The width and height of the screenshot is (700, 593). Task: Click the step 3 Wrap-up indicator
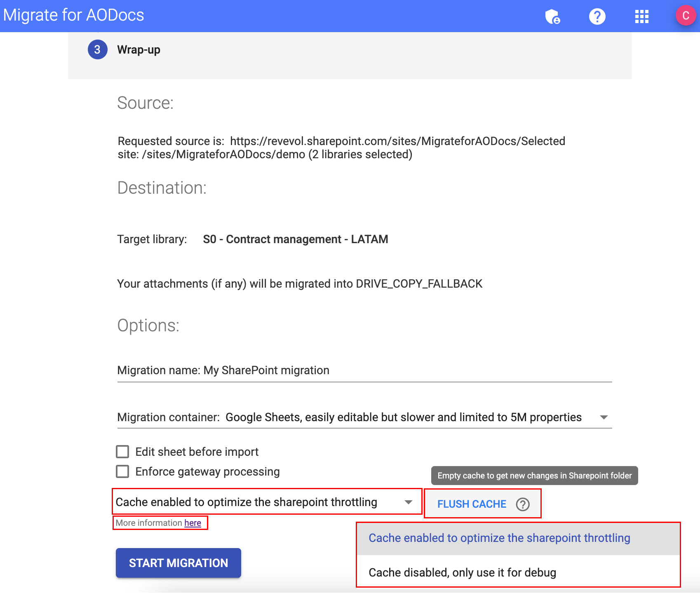[x=97, y=49]
